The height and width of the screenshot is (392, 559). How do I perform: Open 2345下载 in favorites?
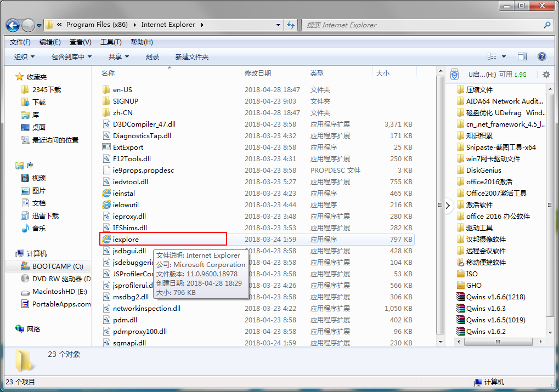[47, 89]
